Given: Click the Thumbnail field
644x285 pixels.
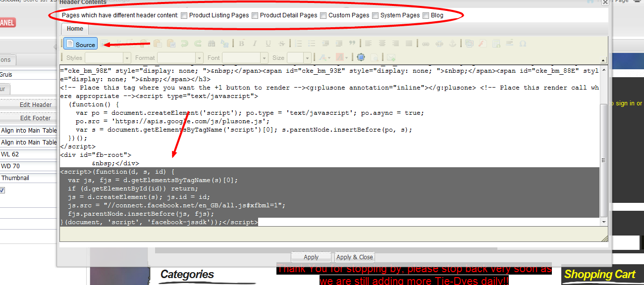Looking at the screenshot, I should coord(29,178).
